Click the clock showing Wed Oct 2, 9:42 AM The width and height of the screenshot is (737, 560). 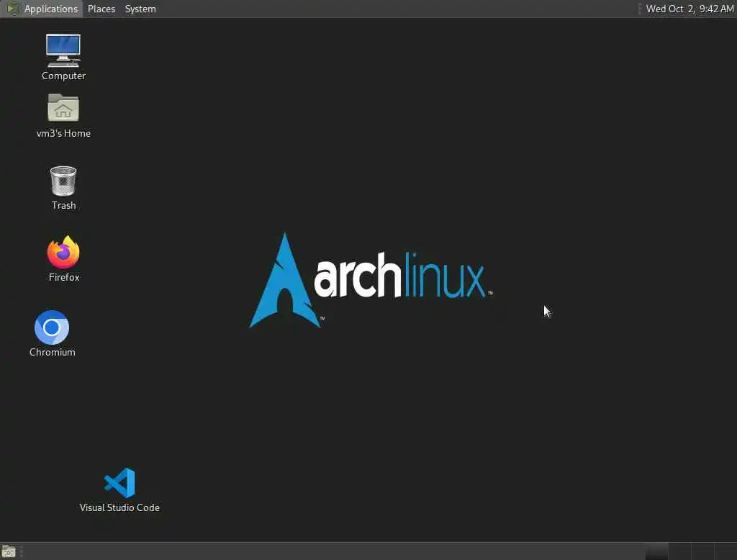[689, 9]
